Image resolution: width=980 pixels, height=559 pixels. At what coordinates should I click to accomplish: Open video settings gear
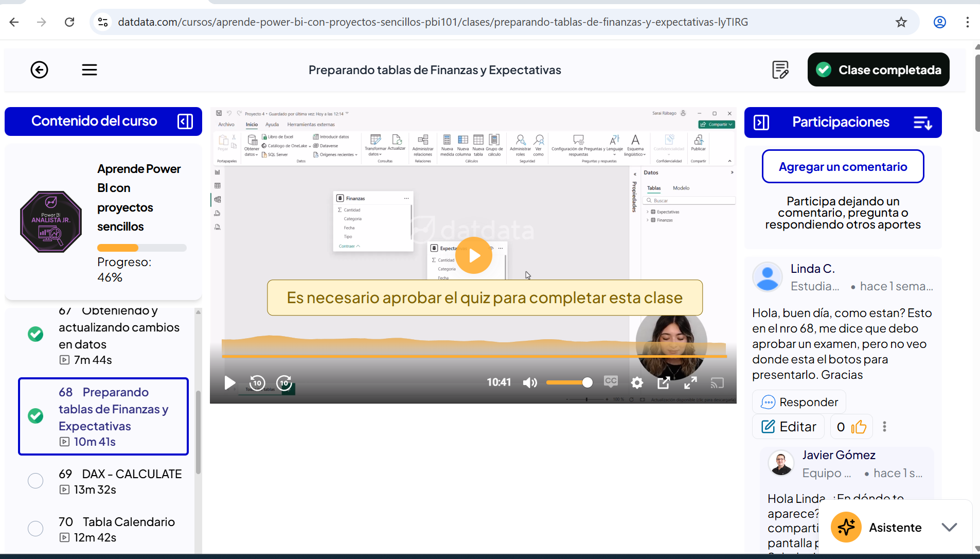(x=637, y=382)
